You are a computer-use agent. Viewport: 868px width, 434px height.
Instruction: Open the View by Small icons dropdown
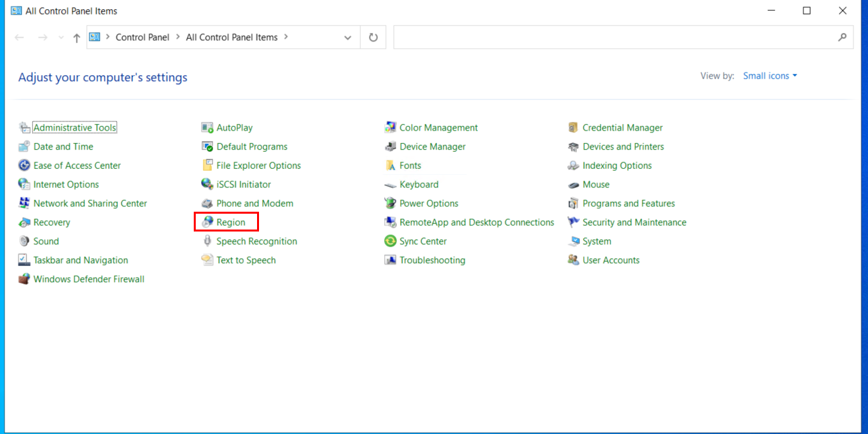[770, 76]
